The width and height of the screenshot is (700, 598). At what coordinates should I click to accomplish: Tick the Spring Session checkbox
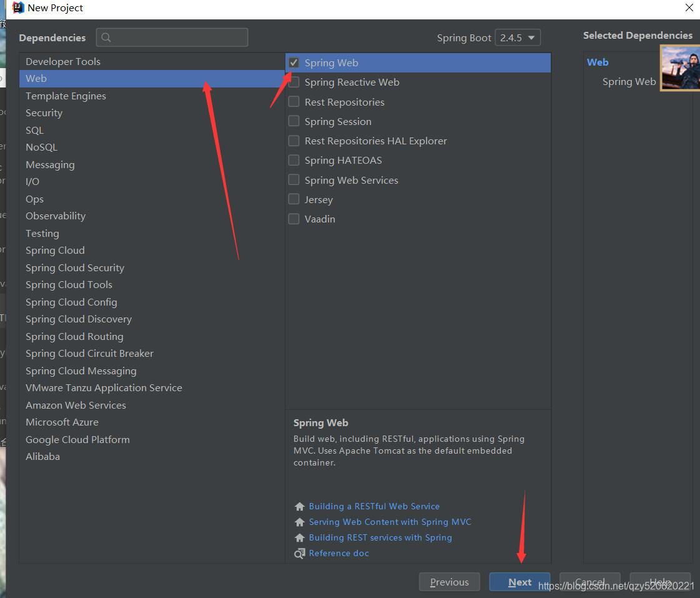(x=293, y=121)
